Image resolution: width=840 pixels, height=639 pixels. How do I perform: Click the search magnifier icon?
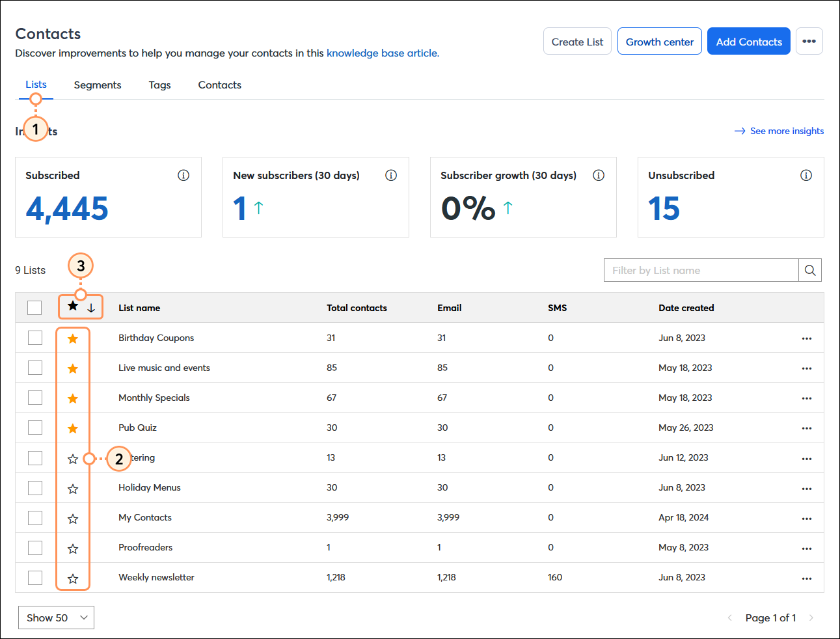coord(810,270)
